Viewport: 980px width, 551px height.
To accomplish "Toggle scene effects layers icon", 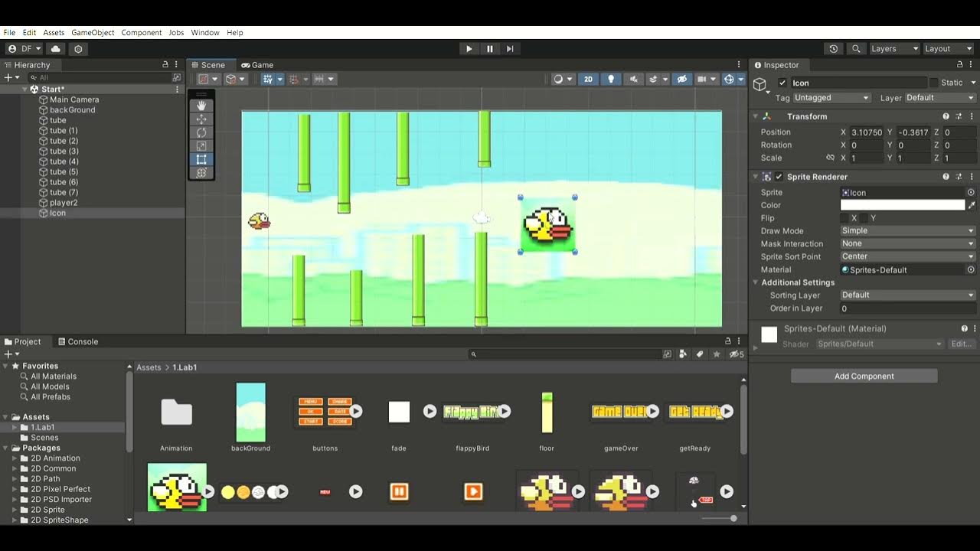I will point(655,79).
